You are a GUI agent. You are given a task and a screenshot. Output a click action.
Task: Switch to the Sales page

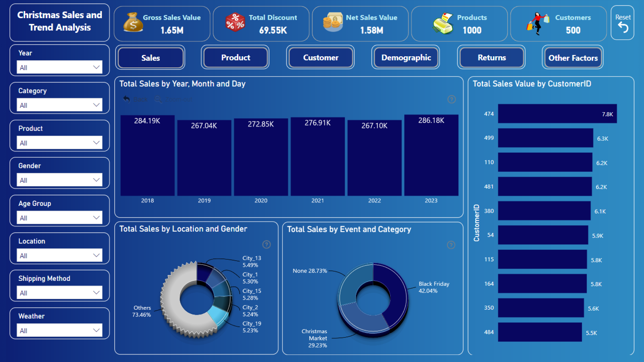tap(150, 58)
